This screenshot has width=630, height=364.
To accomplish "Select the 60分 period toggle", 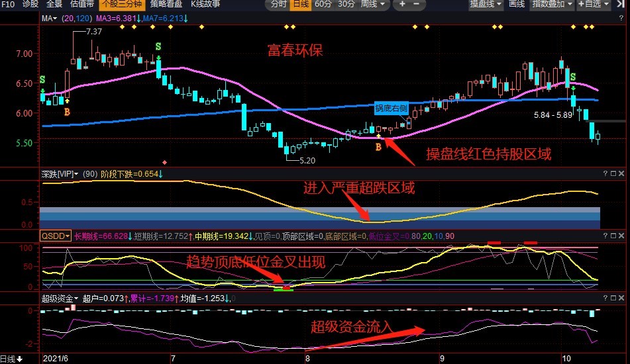I will [x=323, y=5].
